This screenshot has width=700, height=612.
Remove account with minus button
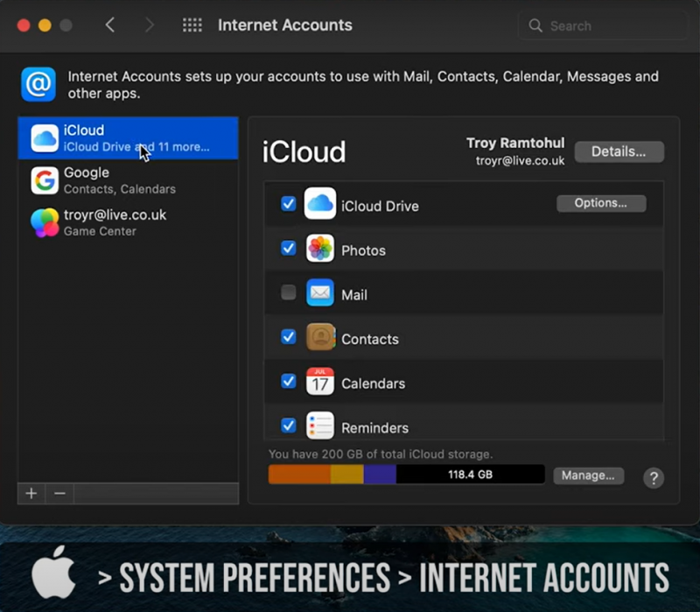pos(59,494)
